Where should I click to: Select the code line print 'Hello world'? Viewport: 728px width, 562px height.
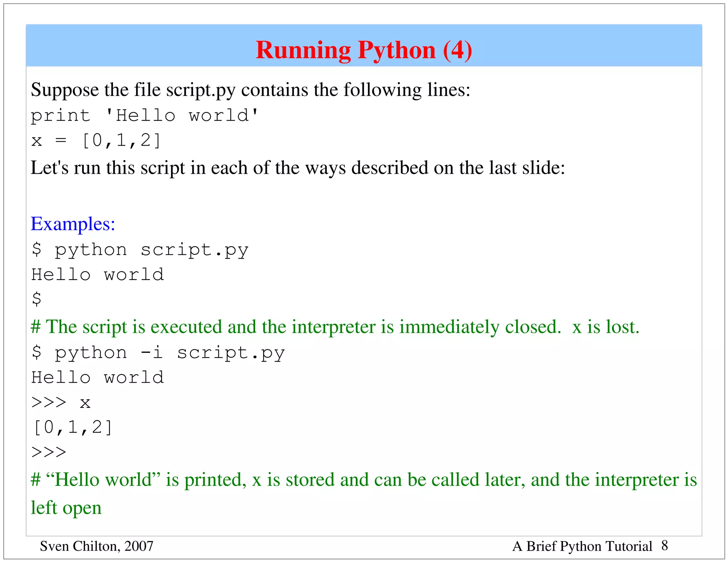click(145, 116)
